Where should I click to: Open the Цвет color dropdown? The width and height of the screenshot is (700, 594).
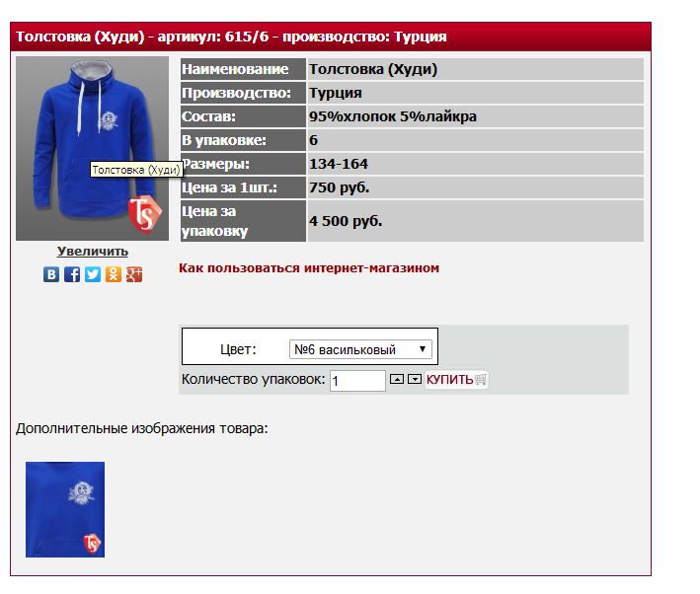pos(360,349)
